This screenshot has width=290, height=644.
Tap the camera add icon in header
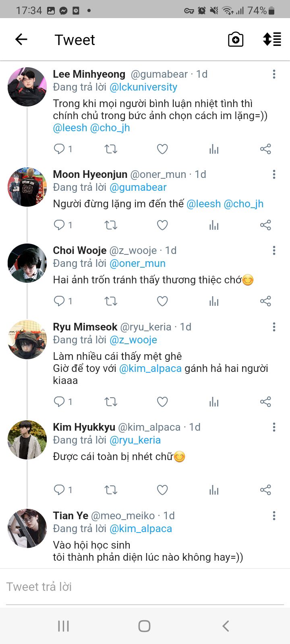pos(236,39)
